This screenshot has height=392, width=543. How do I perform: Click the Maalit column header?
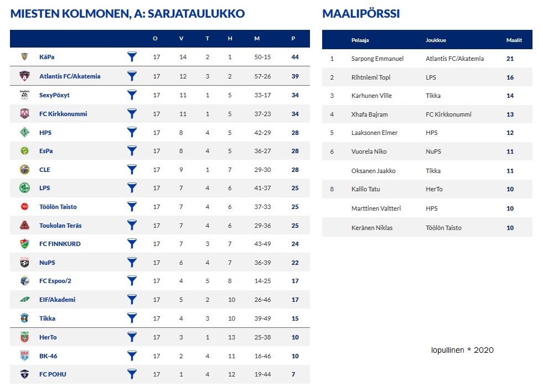(514, 40)
